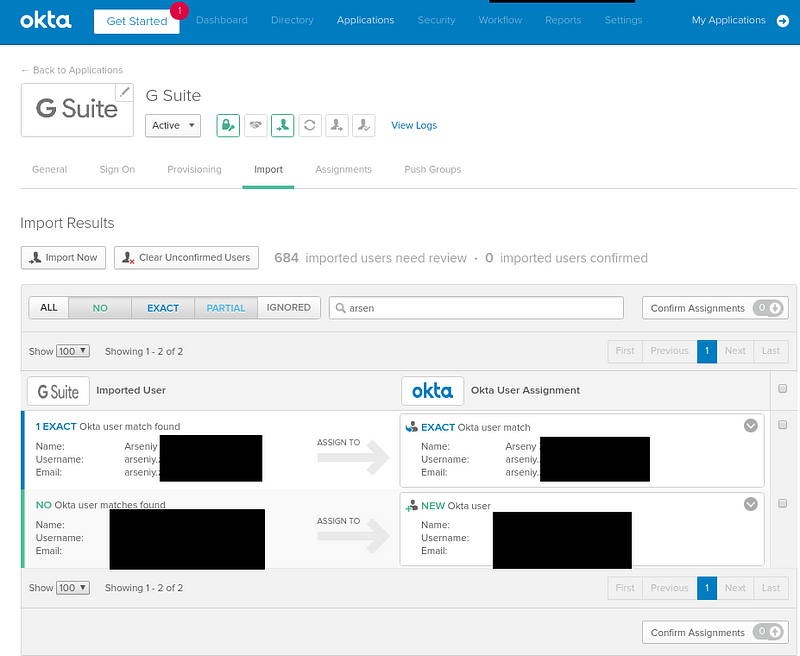Image resolution: width=800 pixels, height=656 pixels.
Task: Edit the G Suite logo pencil icon
Action: pyautogui.click(x=124, y=92)
